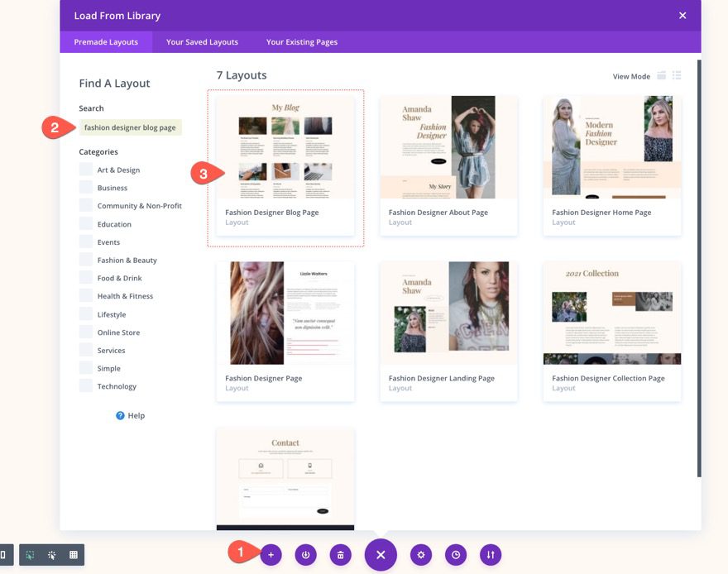The image size is (728, 574).
Task: Click the plus icon in the bottom toolbar
Action: [271, 554]
